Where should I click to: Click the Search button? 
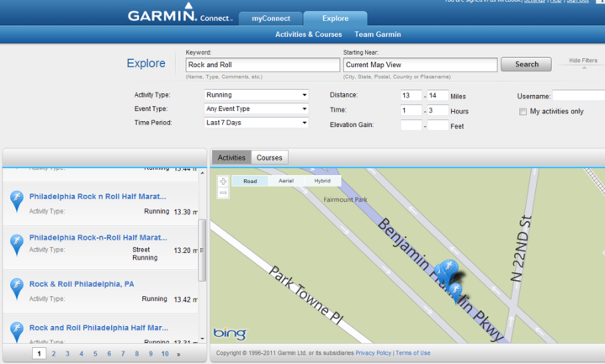(526, 65)
